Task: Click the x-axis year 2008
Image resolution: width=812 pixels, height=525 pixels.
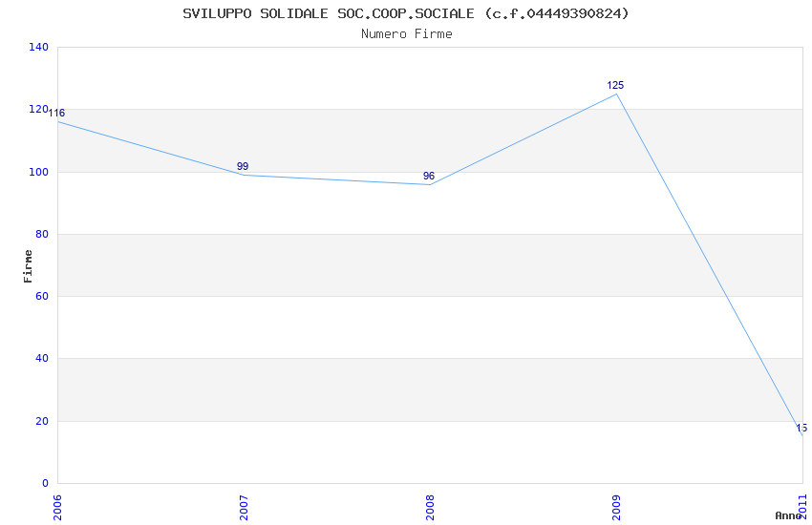Action: click(x=430, y=508)
